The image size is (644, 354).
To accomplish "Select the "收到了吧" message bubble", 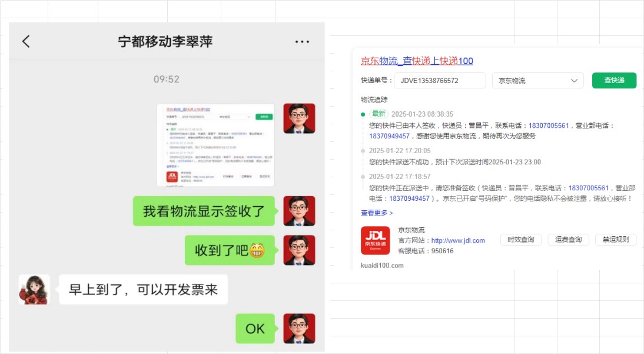I will 230,250.
